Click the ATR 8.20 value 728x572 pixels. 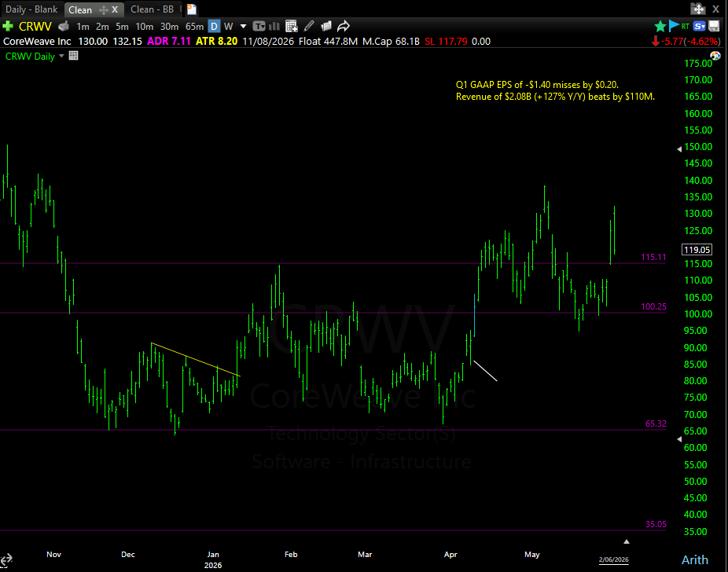216,42
